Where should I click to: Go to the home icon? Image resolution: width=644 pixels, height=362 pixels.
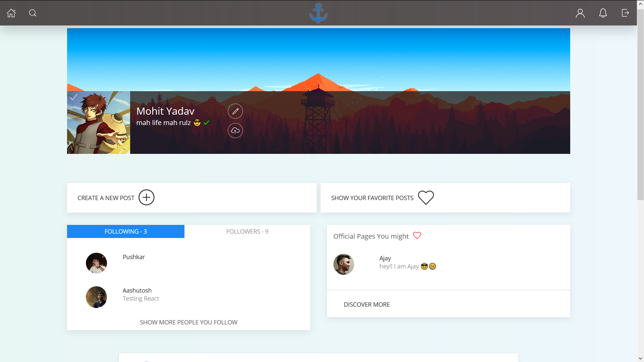click(x=11, y=13)
